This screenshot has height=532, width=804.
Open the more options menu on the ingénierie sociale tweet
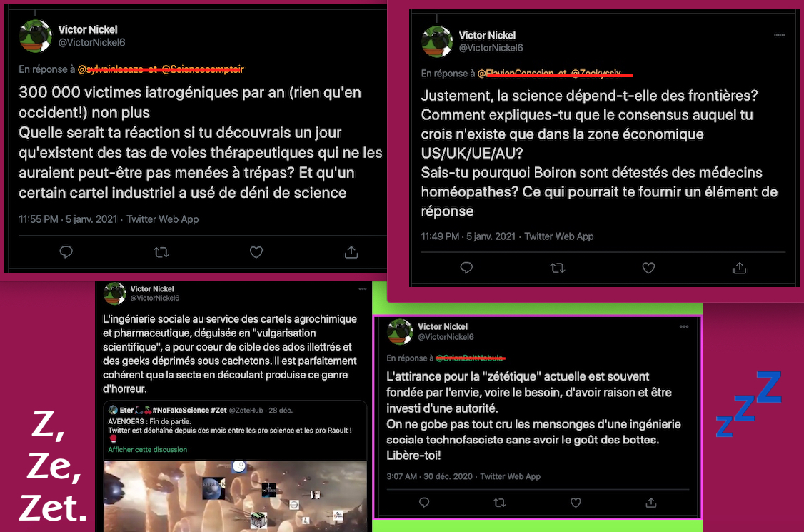tap(363, 288)
